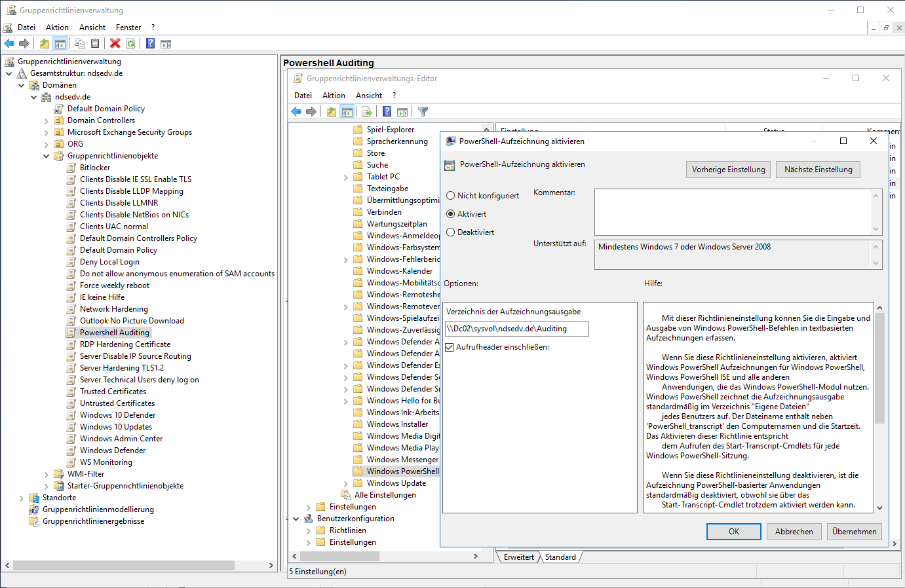Viewport: 905px width, 588px height.
Task: Click the copy icon in main toolbar
Action: [80, 43]
